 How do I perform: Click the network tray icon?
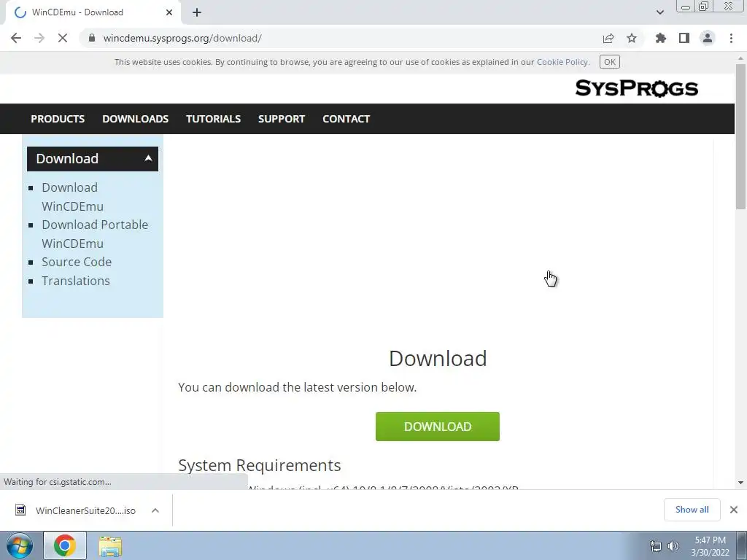point(656,546)
